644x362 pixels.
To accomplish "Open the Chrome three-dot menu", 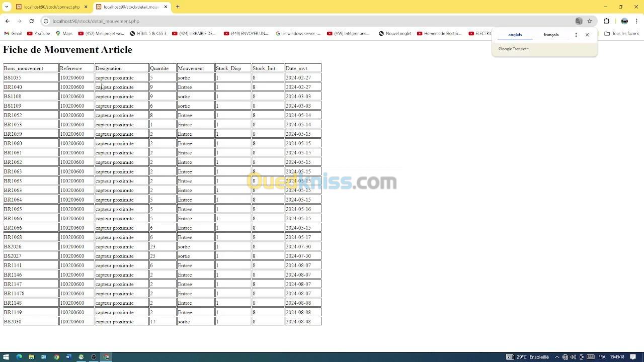I will tap(636, 21).
